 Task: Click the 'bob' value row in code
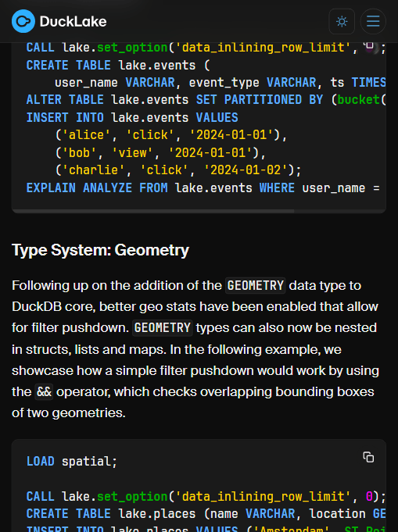point(160,152)
